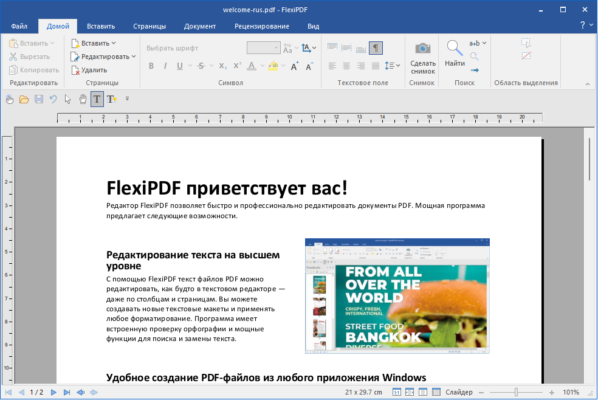598x400 pixels.
Task: Click the selection area select icon
Action: (x=526, y=43)
